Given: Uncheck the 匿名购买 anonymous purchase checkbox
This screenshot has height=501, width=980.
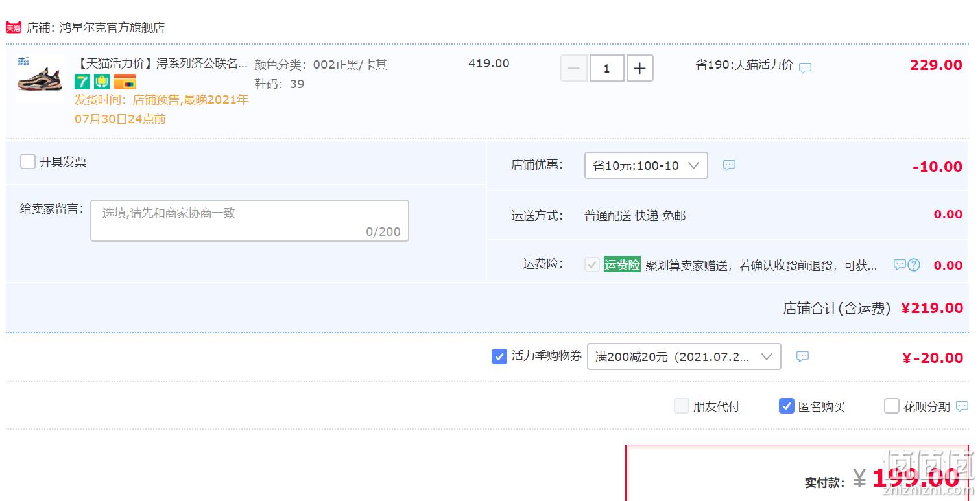Looking at the screenshot, I should [x=787, y=406].
